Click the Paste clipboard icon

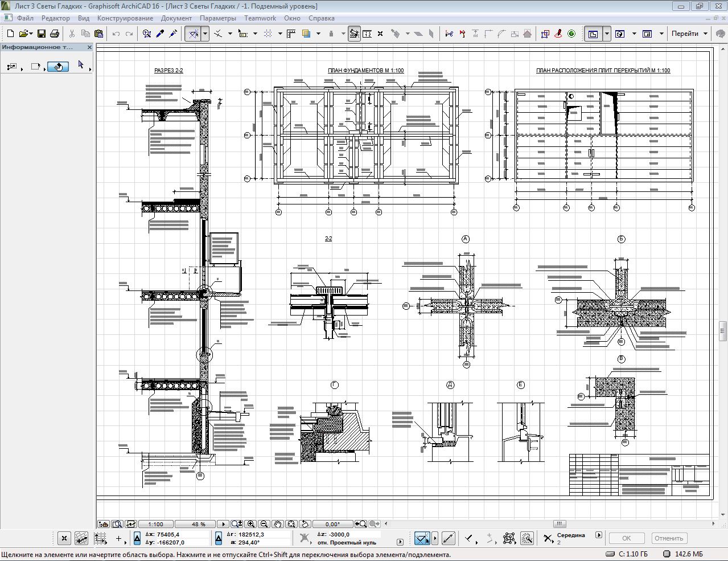(98, 34)
